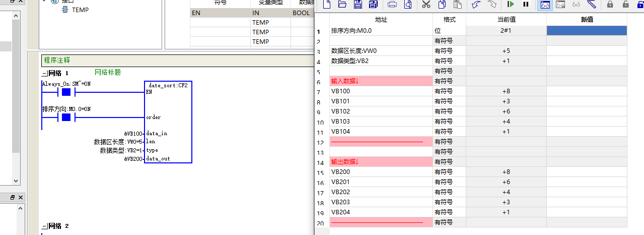Select the VB102 address cell
The image size is (644, 235).
pos(381,111)
